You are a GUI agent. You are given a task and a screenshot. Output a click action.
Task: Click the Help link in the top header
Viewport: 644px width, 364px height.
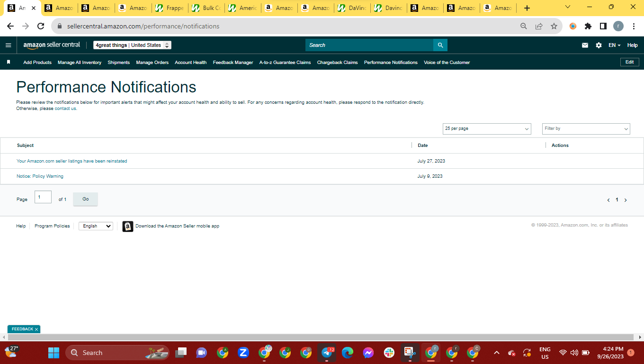pos(633,45)
